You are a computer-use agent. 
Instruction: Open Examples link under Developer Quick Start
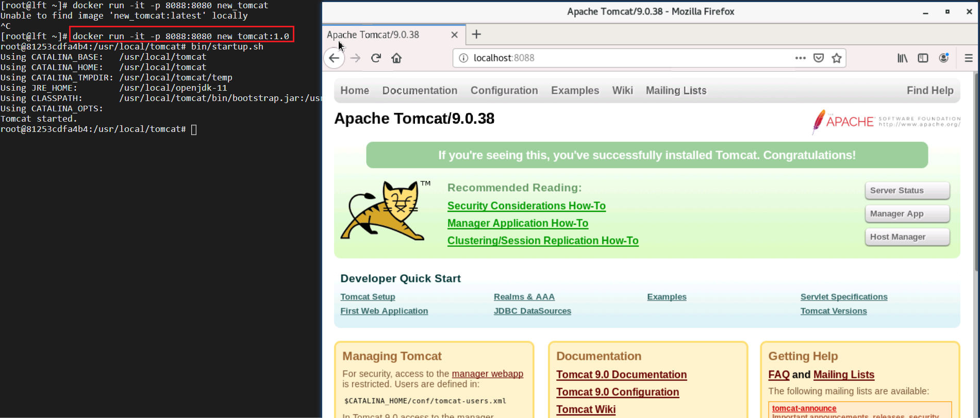click(667, 297)
